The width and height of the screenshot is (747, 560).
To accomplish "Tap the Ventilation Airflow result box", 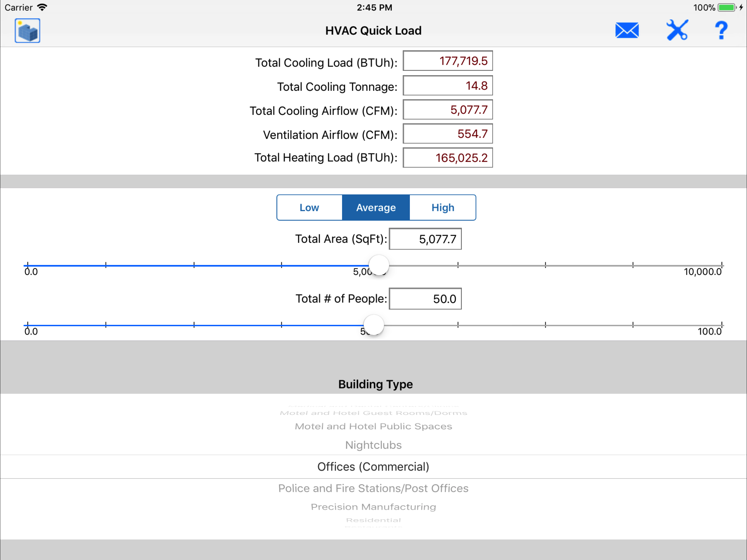I will point(447,134).
